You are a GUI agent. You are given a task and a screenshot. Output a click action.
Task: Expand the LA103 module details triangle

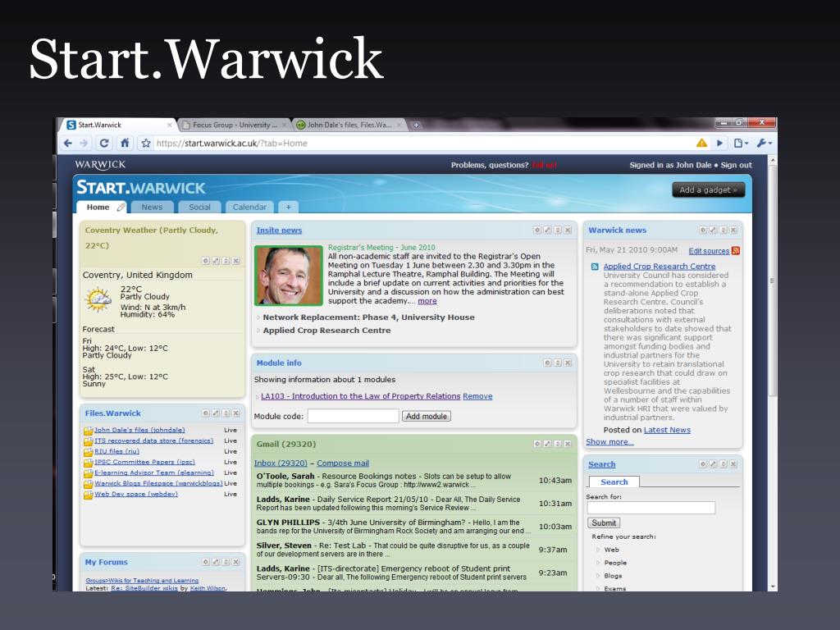coord(257,397)
